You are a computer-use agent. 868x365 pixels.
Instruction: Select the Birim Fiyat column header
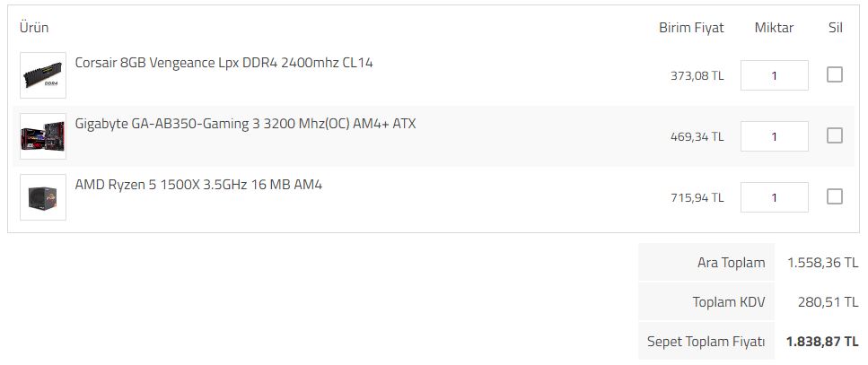pos(691,28)
